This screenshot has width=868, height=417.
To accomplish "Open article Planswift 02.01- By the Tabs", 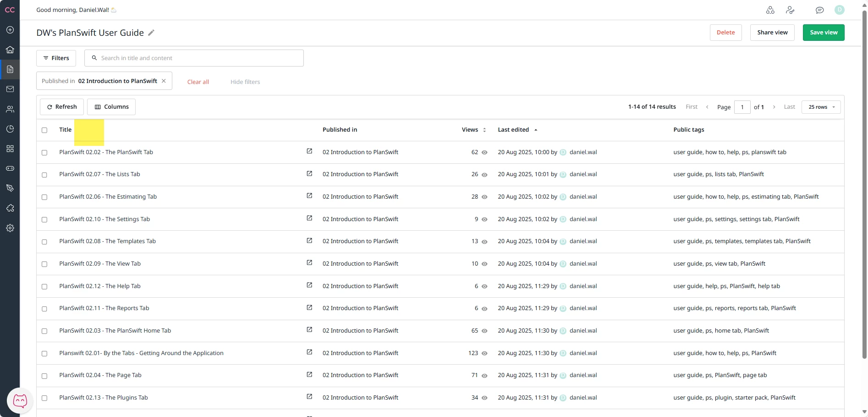I will point(141,353).
